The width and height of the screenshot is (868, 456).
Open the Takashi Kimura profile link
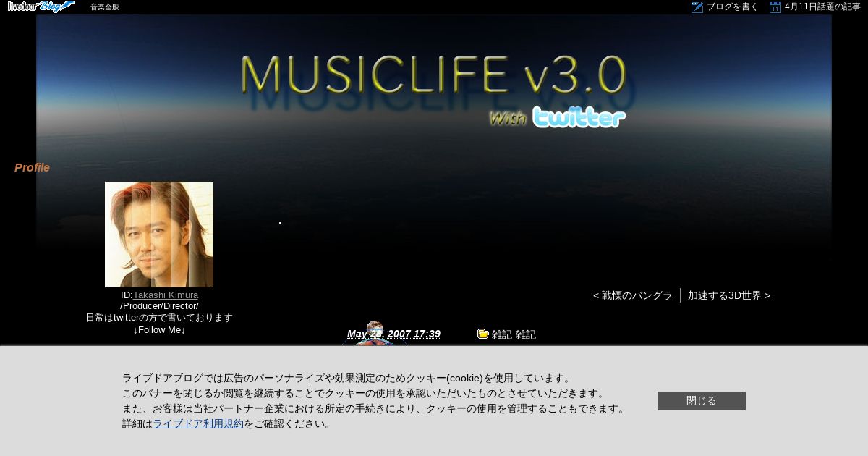pyautogui.click(x=166, y=295)
